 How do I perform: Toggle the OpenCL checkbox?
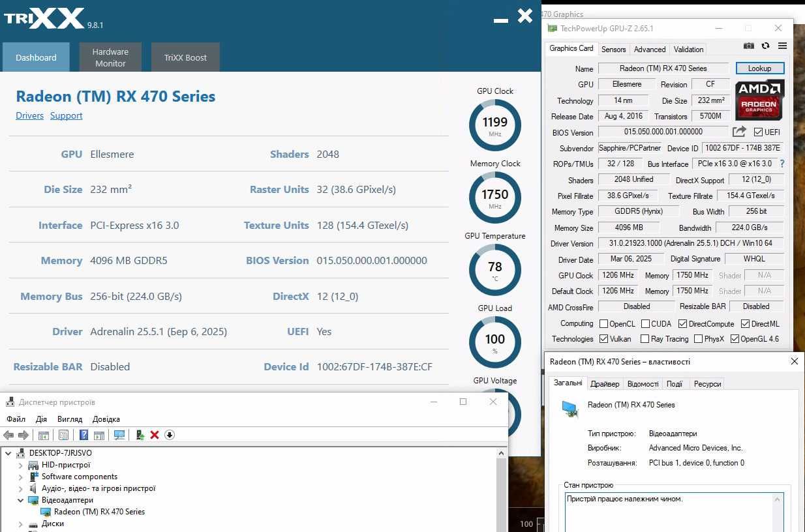point(603,324)
